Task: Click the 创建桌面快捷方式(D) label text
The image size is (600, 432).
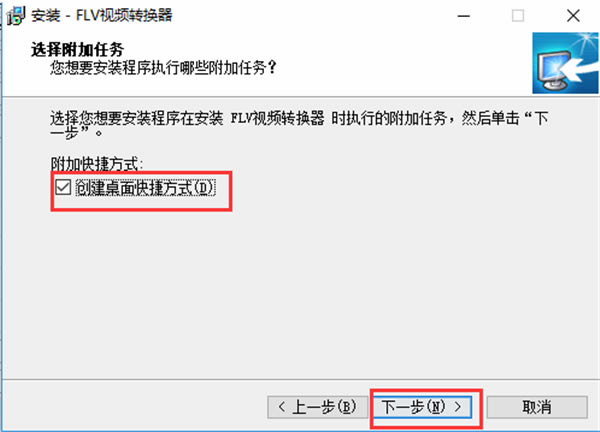Action: (146, 188)
